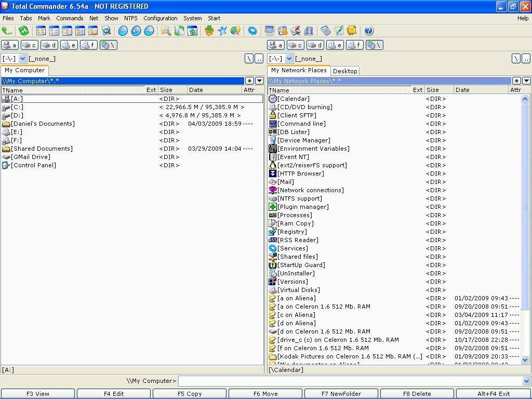Click the blue star toolbar icon
532x399 pixels.
pyautogui.click(x=222, y=31)
